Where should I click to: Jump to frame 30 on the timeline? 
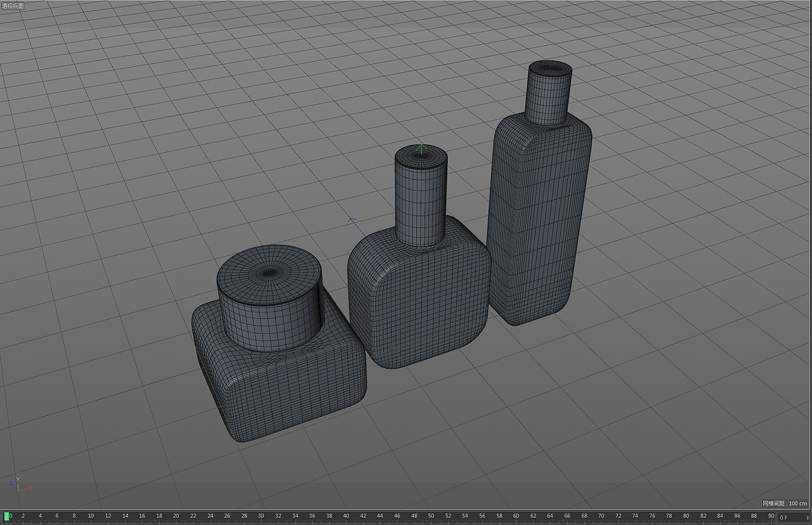[x=261, y=516]
